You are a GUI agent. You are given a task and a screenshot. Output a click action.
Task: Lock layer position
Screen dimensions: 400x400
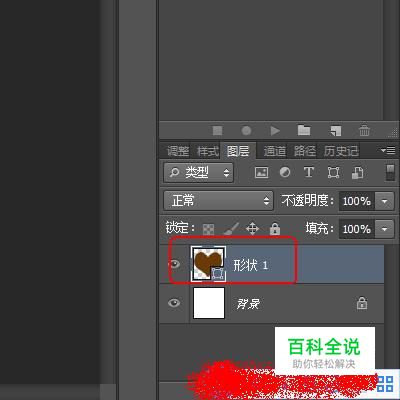(x=252, y=229)
